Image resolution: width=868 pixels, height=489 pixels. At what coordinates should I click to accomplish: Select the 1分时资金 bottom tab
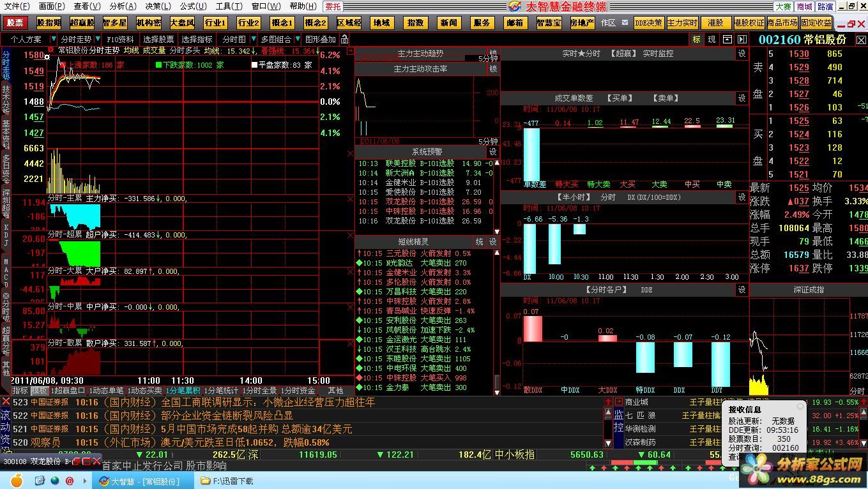(x=298, y=390)
